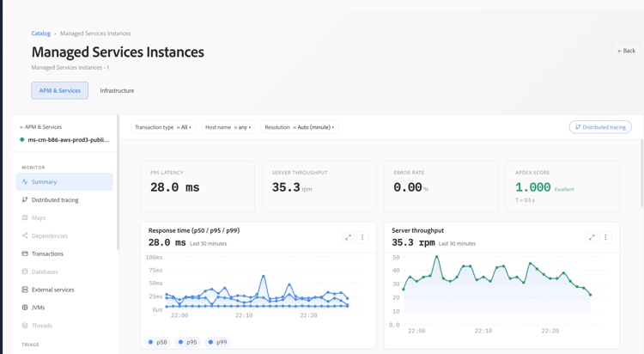
Task: Open the External services sidebar item
Action: pyautogui.click(x=64, y=290)
